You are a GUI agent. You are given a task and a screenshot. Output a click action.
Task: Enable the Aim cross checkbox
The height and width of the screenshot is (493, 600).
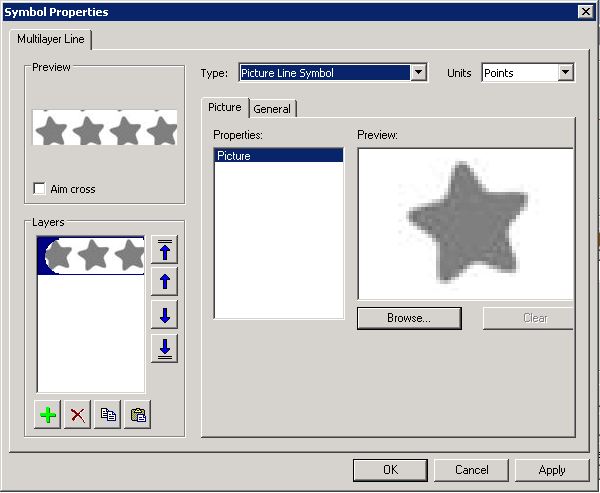[x=39, y=189]
